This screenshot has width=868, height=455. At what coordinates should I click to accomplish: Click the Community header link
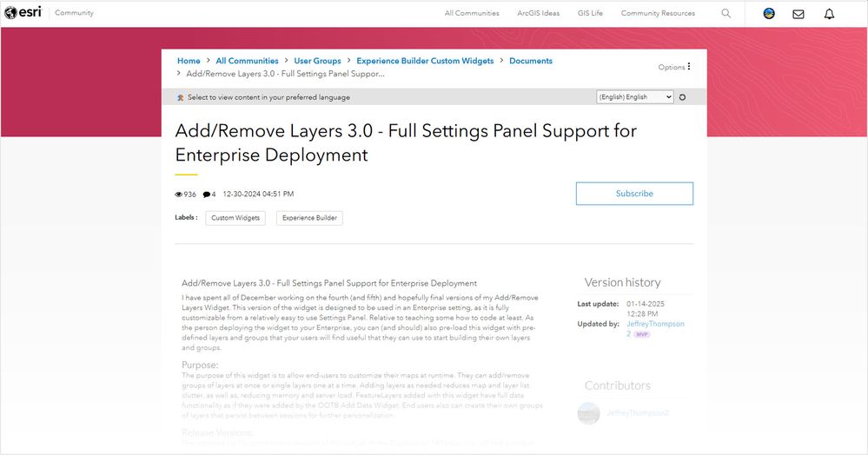(x=74, y=13)
